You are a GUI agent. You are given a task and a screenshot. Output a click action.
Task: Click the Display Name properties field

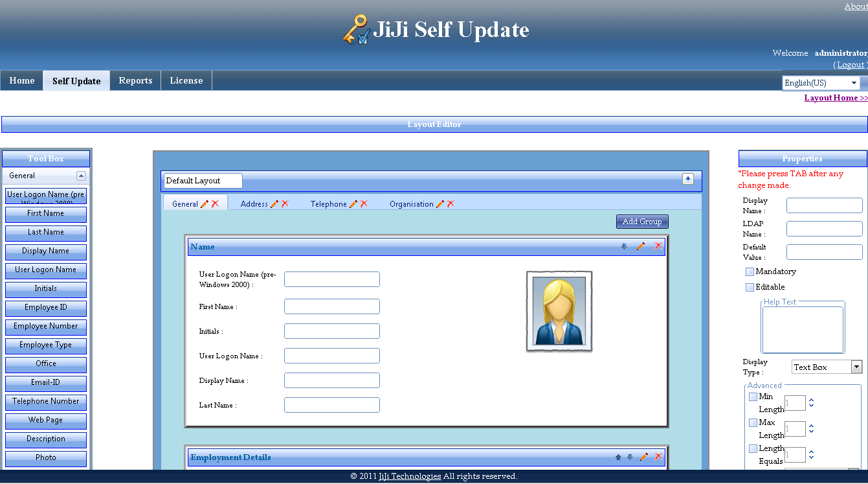pyautogui.click(x=825, y=205)
